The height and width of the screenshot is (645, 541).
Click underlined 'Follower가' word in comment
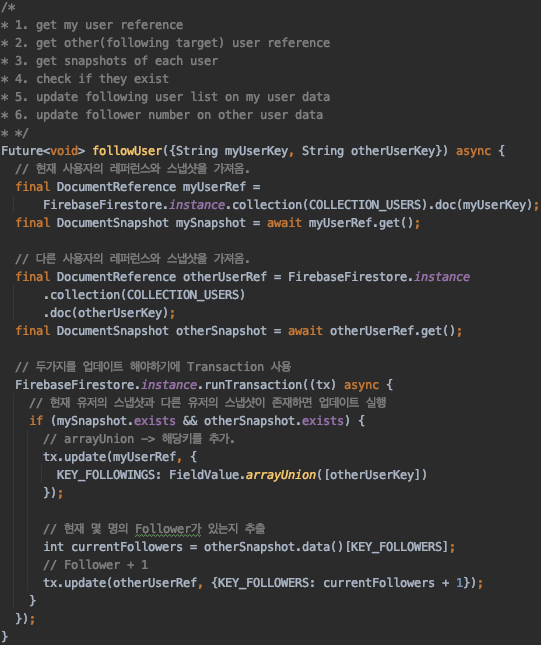[x=168, y=529]
